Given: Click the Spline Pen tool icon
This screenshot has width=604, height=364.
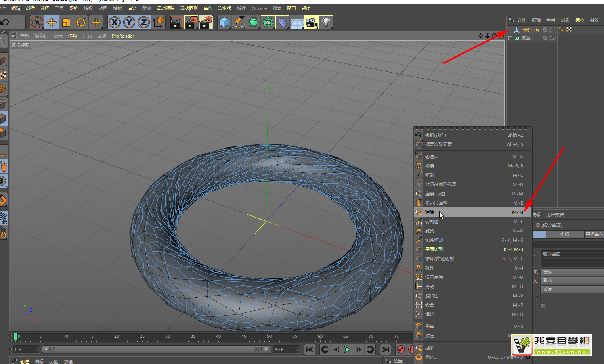Looking at the screenshot, I should point(239,22).
